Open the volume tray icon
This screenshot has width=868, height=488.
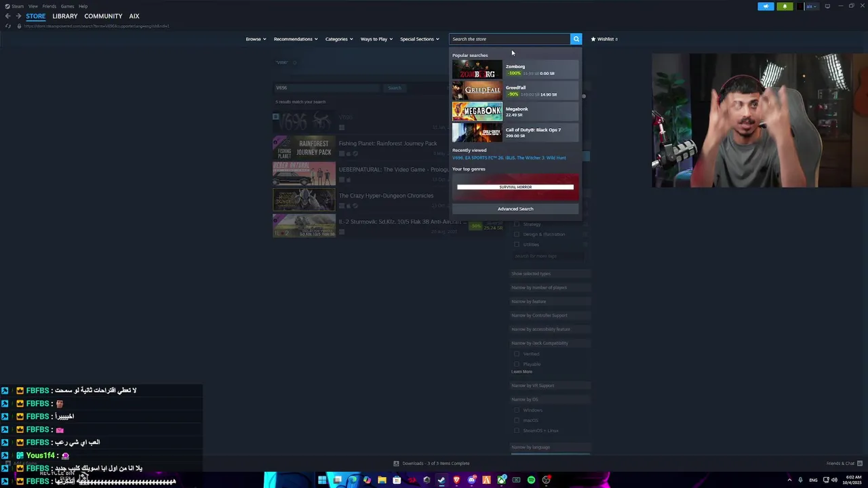click(833, 480)
